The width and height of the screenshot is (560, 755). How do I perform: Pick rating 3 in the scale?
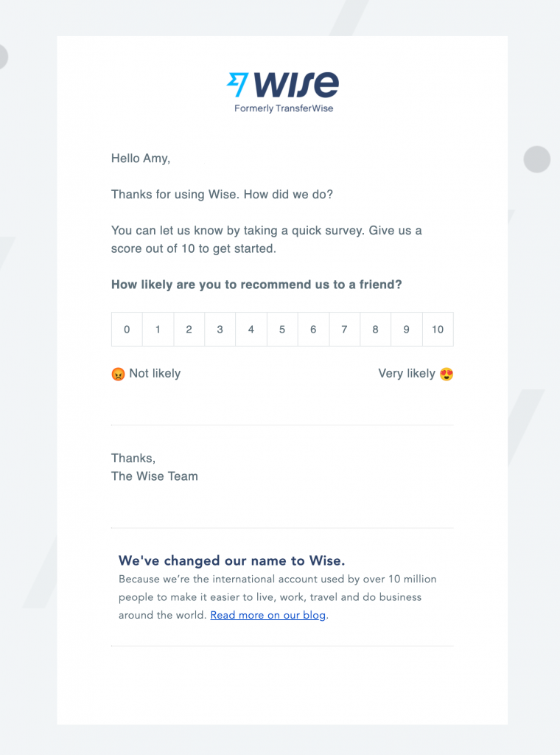pos(220,330)
